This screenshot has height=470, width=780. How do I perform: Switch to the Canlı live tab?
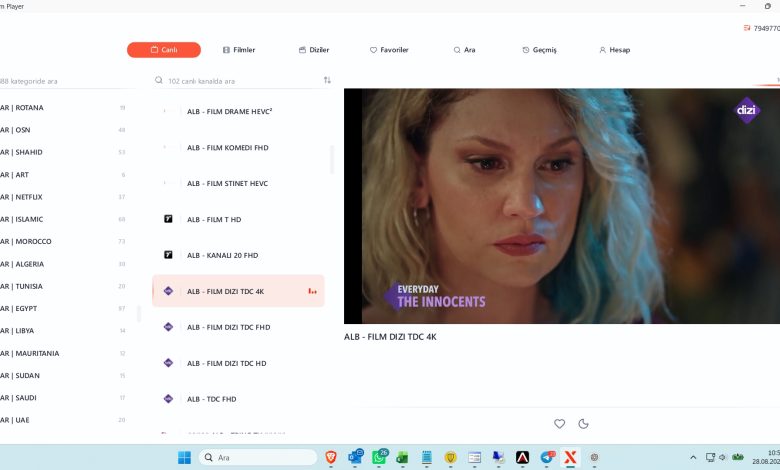(x=164, y=50)
